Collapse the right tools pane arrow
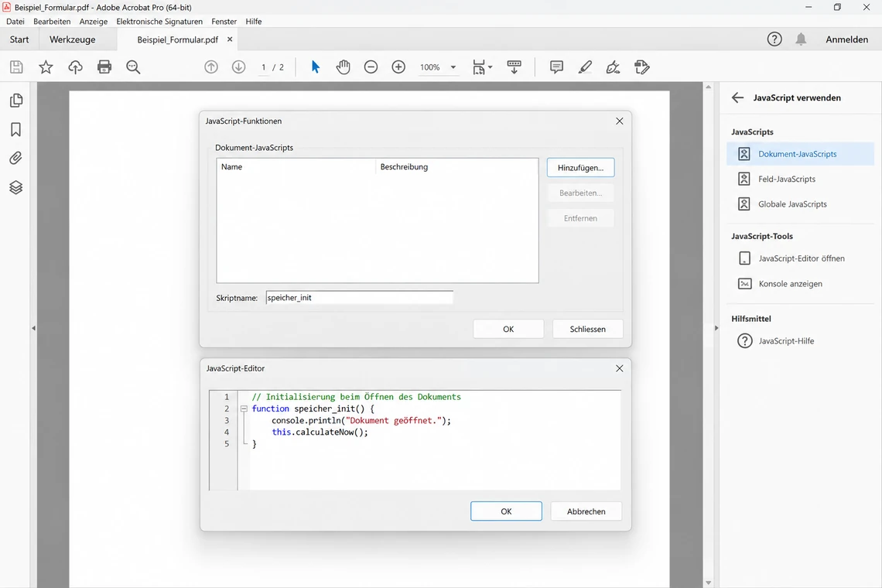The width and height of the screenshot is (882, 588). click(716, 328)
